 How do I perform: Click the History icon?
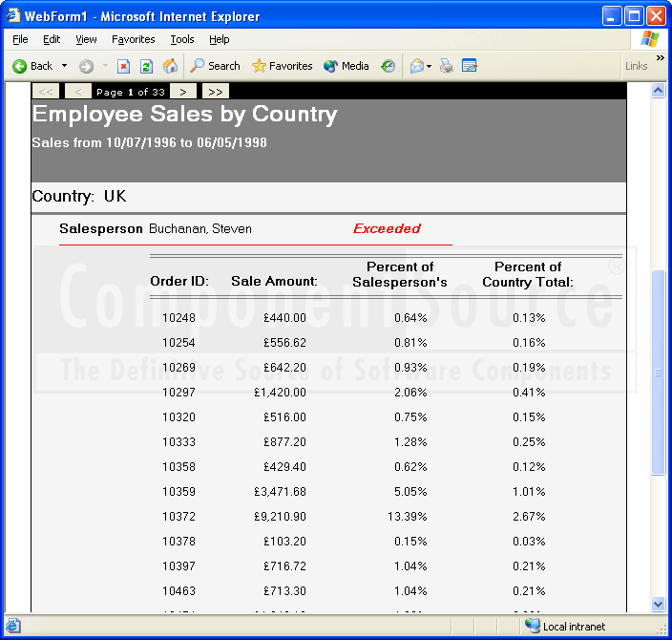[388, 66]
